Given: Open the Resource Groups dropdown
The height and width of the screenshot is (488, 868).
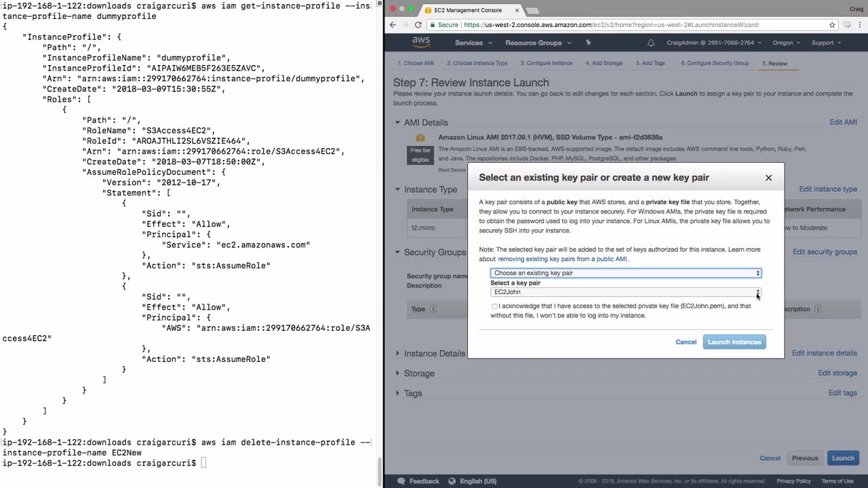Looking at the screenshot, I should pyautogui.click(x=538, y=43).
